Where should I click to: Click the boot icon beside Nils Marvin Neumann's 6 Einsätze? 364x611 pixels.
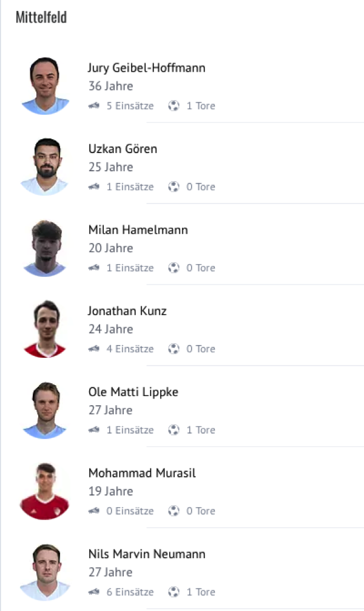[93, 592]
